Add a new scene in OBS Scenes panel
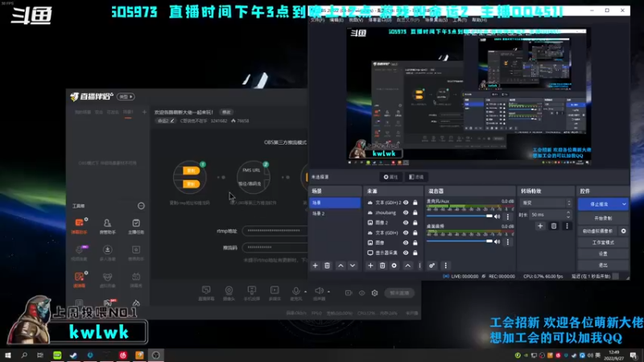Screen dimensions: 644x362 click(315, 265)
